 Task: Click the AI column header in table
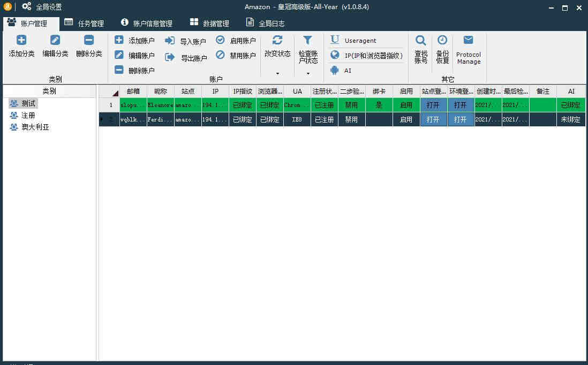pyautogui.click(x=571, y=91)
